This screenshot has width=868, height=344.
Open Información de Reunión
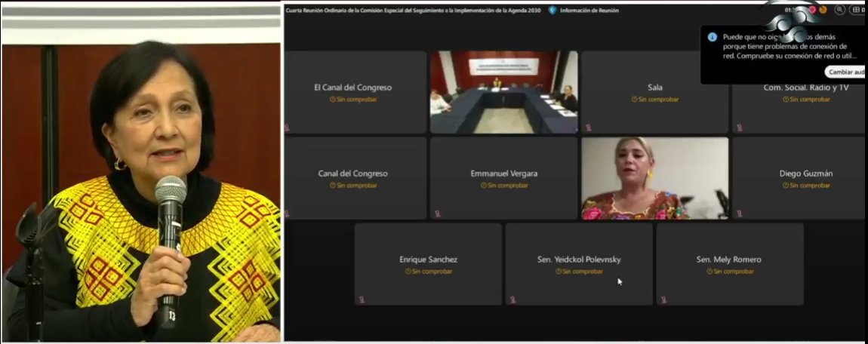[589, 11]
